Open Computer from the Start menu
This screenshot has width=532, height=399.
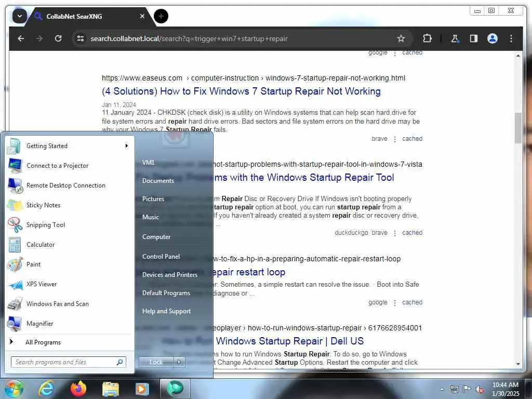pyautogui.click(x=156, y=237)
